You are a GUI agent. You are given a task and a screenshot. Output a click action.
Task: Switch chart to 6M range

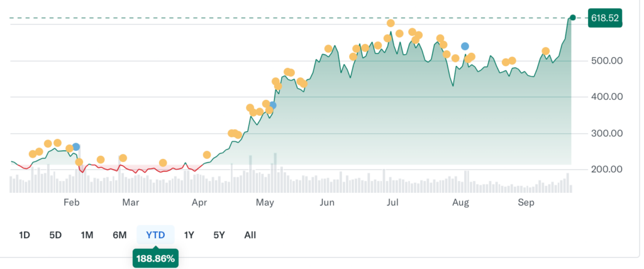coord(119,235)
